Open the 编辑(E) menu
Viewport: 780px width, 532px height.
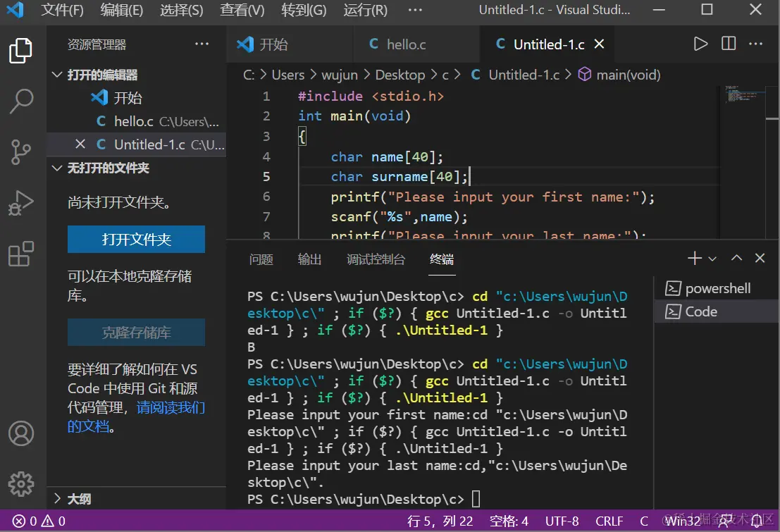click(x=122, y=10)
